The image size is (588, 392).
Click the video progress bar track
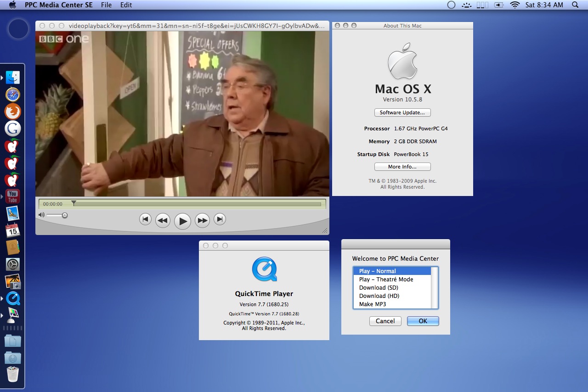pos(197,204)
